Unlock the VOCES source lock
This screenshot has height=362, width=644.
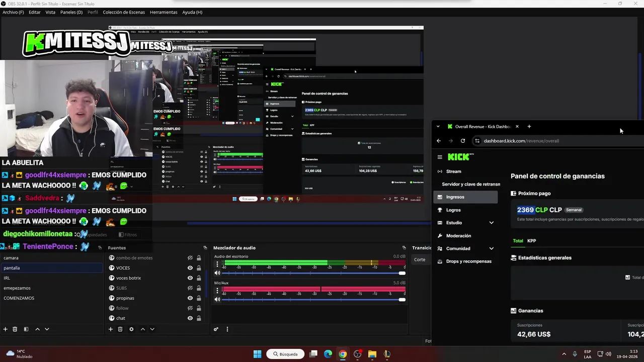(199, 268)
